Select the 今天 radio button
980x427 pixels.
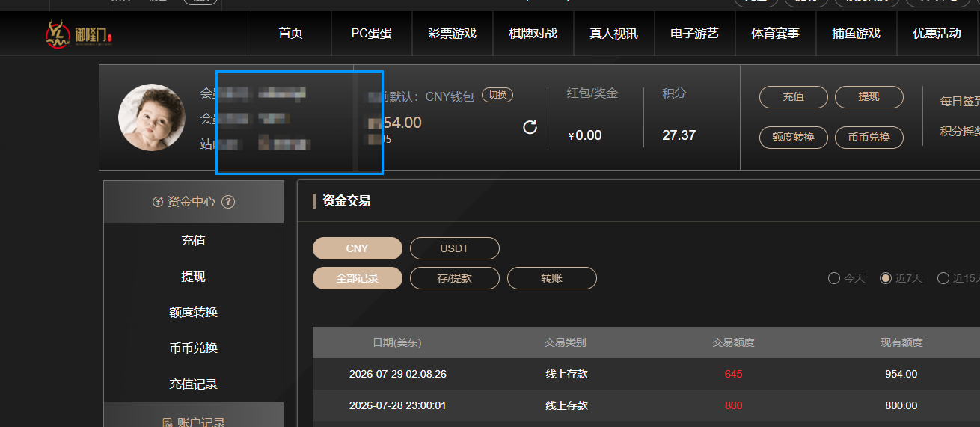[x=834, y=278]
